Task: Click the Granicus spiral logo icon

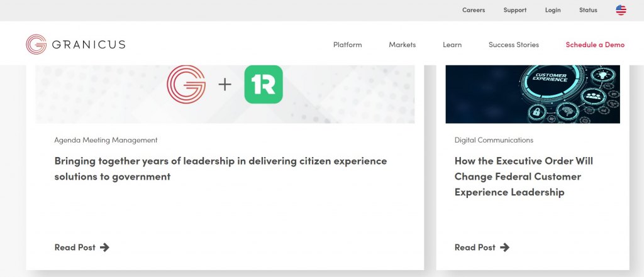Action: pyautogui.click(x=36, y=44)
